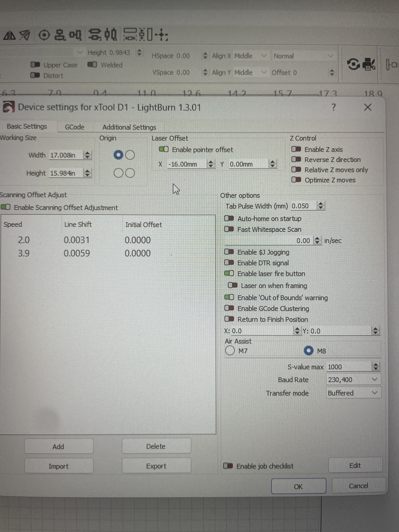This screenshot has height=532, width=399.
Task: Click the Print and Cut icon
Action: click(x=369, y=64)
